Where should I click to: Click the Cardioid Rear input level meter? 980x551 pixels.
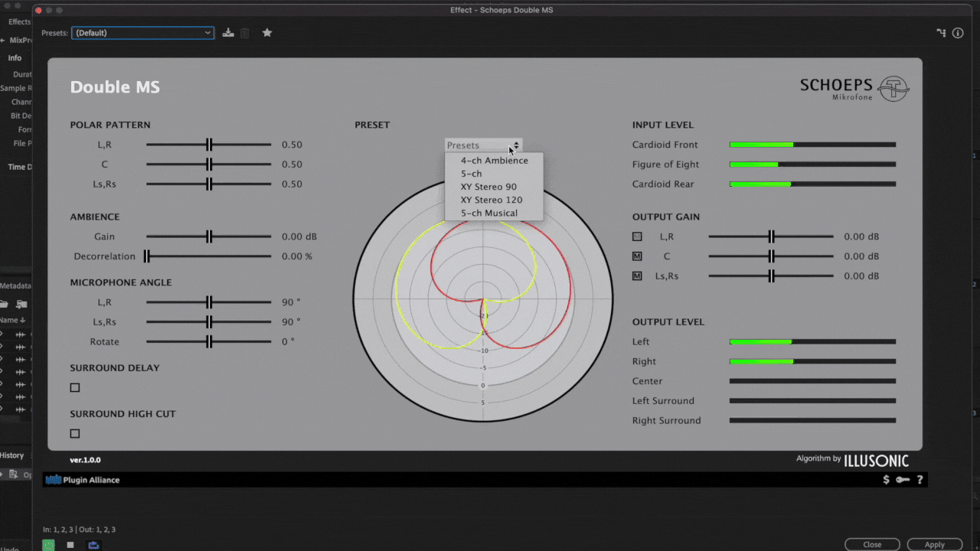click(812, 184)
